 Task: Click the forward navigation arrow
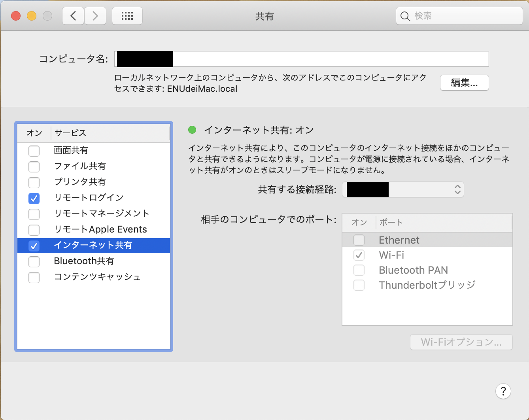click(x=95, y=16)
